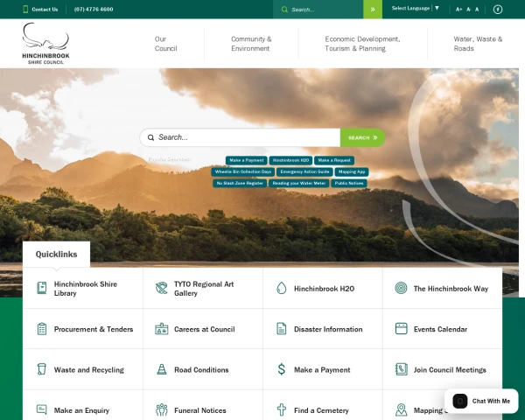
Task: Open TYTO Regional Art Gallery palette icon
Action: (161, 288)
